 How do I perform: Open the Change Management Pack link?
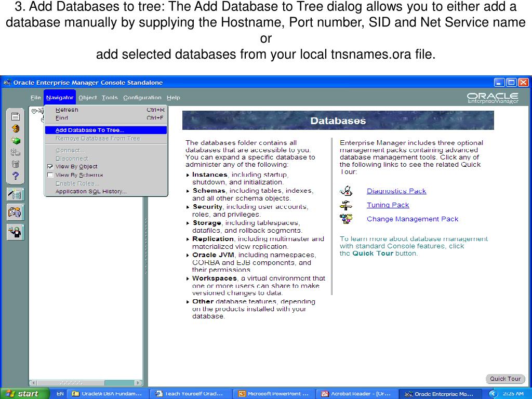click(x=413, y=219)
